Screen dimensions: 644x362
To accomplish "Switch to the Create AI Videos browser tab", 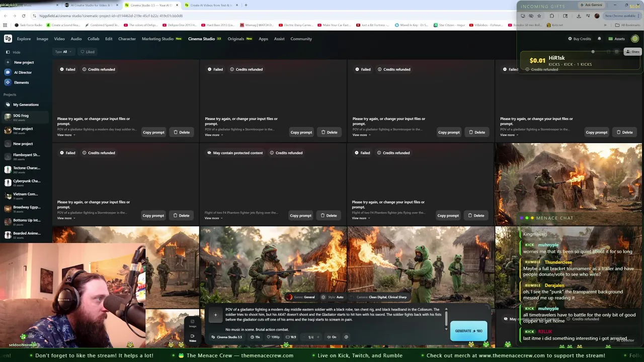I will click(210, 5).
